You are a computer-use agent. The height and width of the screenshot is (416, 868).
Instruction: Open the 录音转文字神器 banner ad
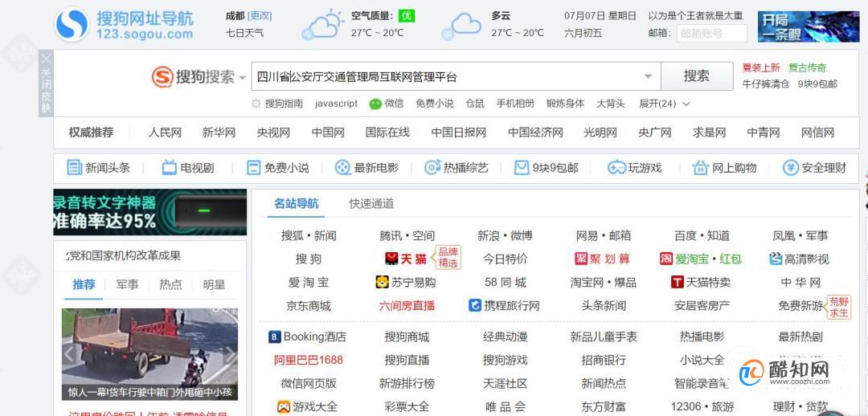(x=150, y=213)
